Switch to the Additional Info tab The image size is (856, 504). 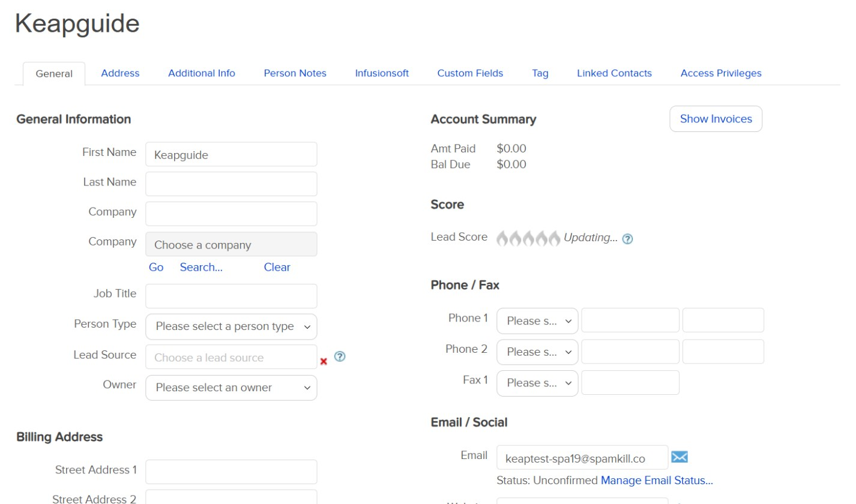(202, 73)
